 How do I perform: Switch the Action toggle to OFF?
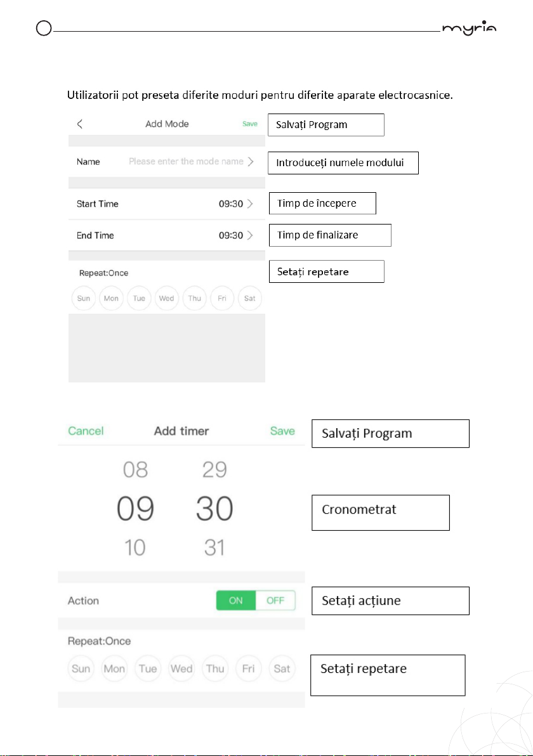pyautogui.click(x=275, y=601)
